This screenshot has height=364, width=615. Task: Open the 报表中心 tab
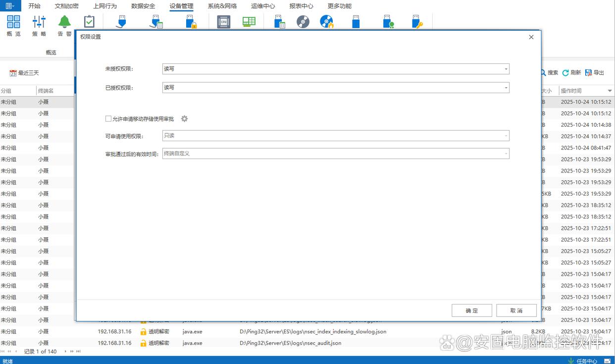pyautogui.click(x=301, y=6)
